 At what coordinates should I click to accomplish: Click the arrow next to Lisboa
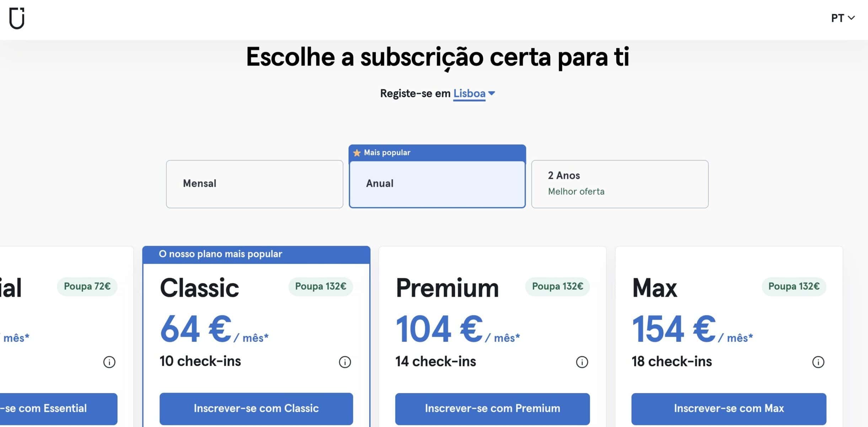492,93
